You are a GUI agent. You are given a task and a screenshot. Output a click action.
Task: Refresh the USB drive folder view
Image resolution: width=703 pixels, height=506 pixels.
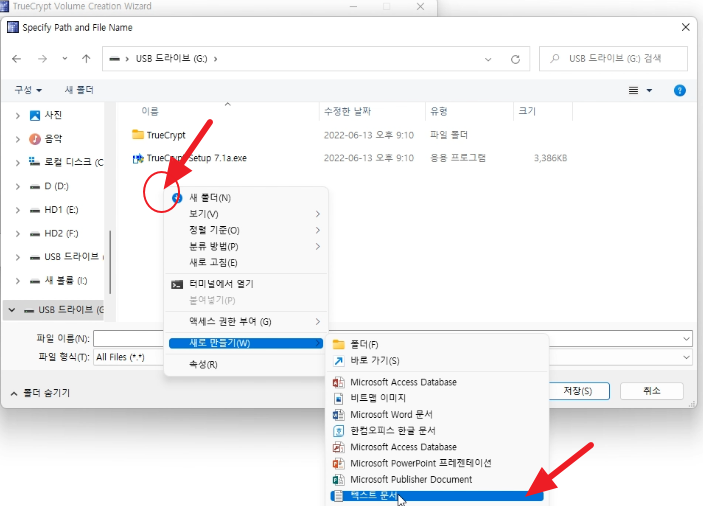pos(515,59)
